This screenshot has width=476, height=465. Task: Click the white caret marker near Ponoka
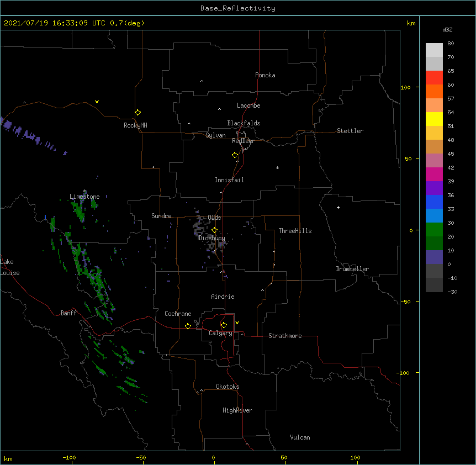click(x=202, y=81)
